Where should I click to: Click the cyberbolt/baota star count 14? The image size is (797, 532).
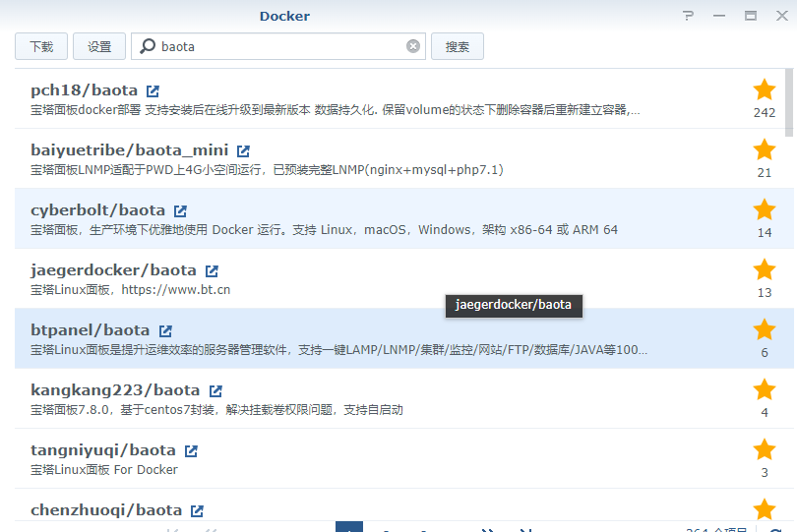tap(765, 233)
